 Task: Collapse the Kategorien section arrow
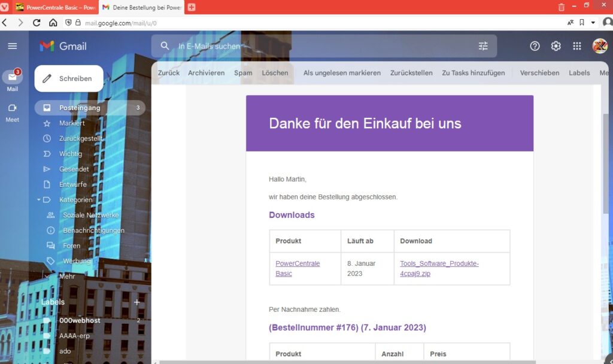[39, 200]
